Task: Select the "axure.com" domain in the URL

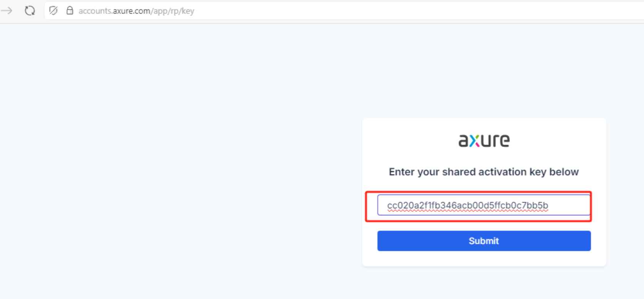Action: click(131, 11)
